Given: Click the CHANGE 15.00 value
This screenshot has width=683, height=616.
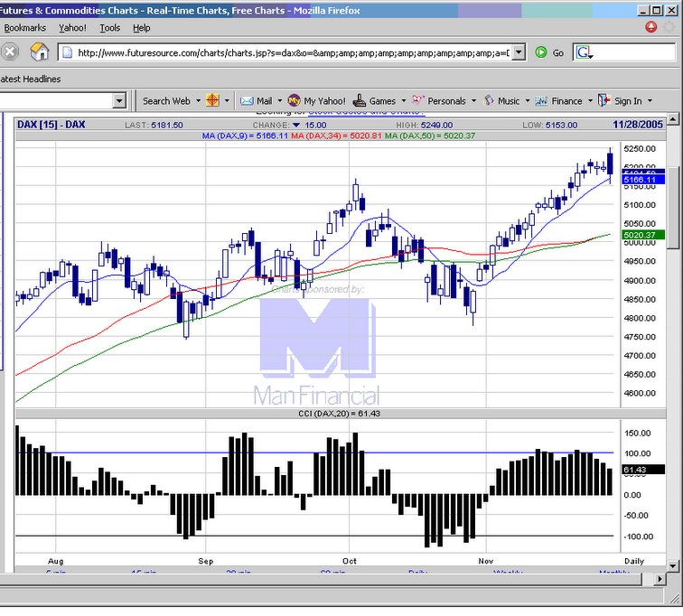Looking at the screenshot, I should pyautogui.click(x=290, y=126).
